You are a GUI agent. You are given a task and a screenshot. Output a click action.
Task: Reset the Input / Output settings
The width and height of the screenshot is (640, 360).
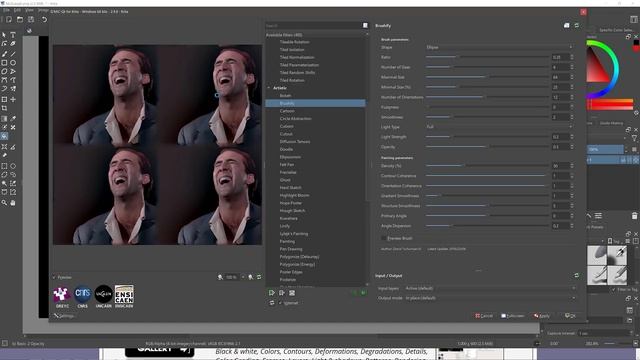(576, 276)
